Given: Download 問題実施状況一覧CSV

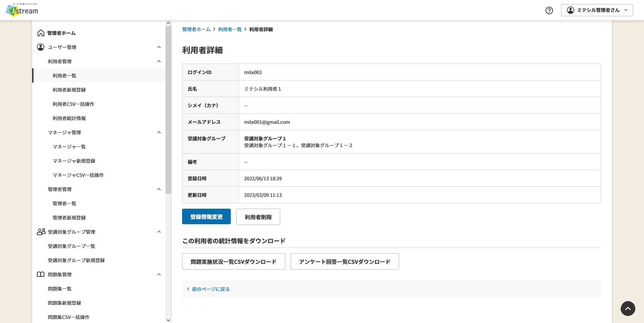Looking at the screenshot, I should click(234, 261).
